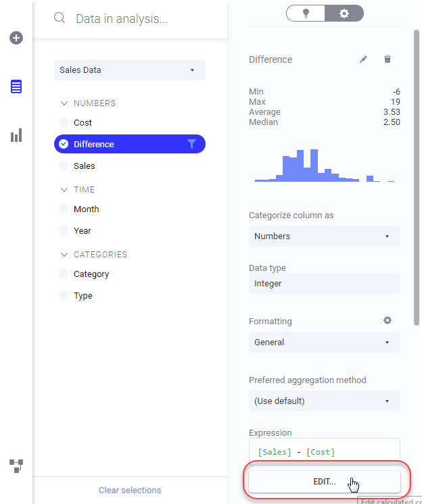Select the Cost column checkbox

(x=64, y=122)
